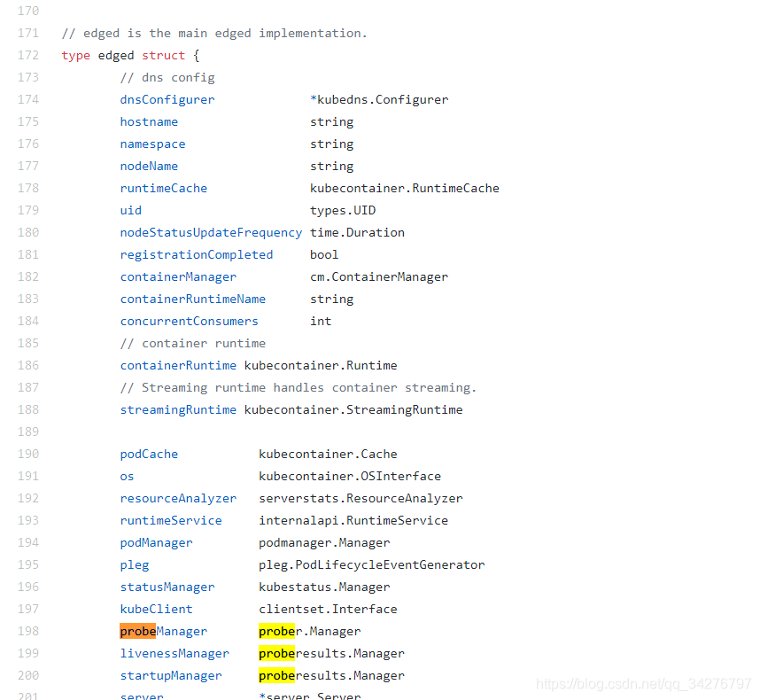760x700 pixels.
Task: Click the 'type' keyword on line 172
Action: (75, 56)
